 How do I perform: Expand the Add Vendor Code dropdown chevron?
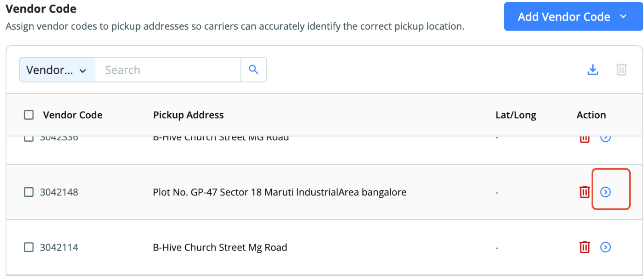[x=623, y=16]
